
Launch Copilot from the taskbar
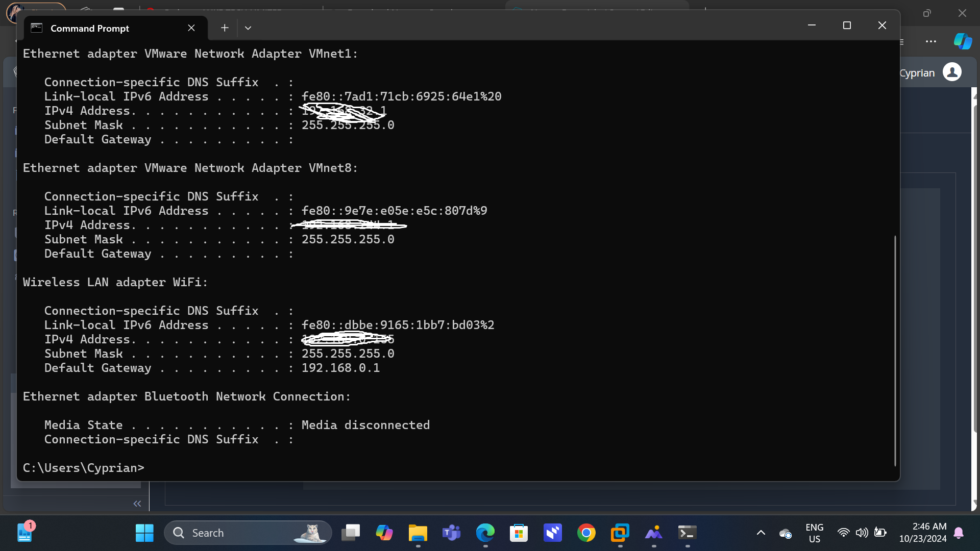(384, 533)
